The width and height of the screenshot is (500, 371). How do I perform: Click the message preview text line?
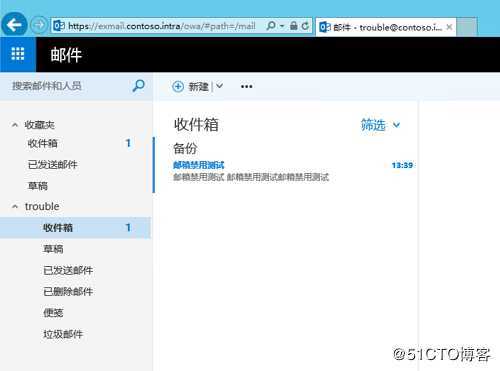tap(251, 177)
